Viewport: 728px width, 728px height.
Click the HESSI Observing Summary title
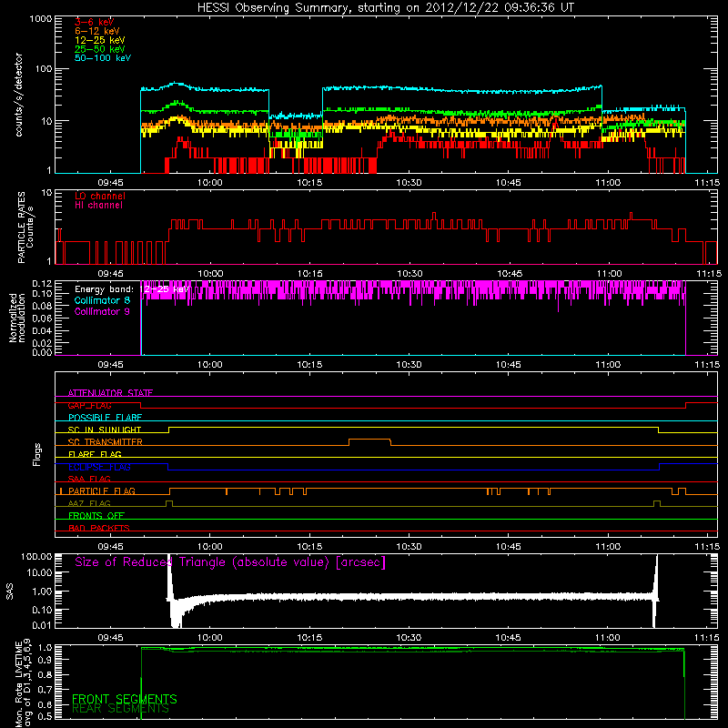386,8
